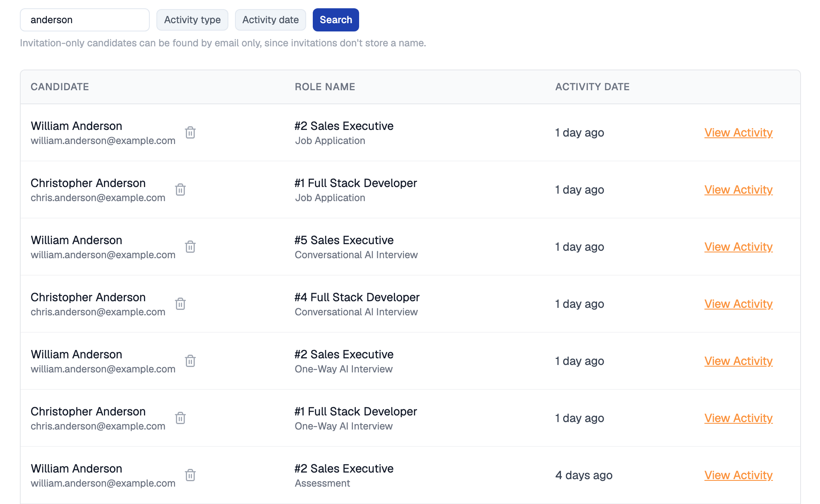The image size is (820, 504).
Task: View Activity for #1 Full Stack Developer Job Application
Action: pyautogui.click(x=738, y=190)
